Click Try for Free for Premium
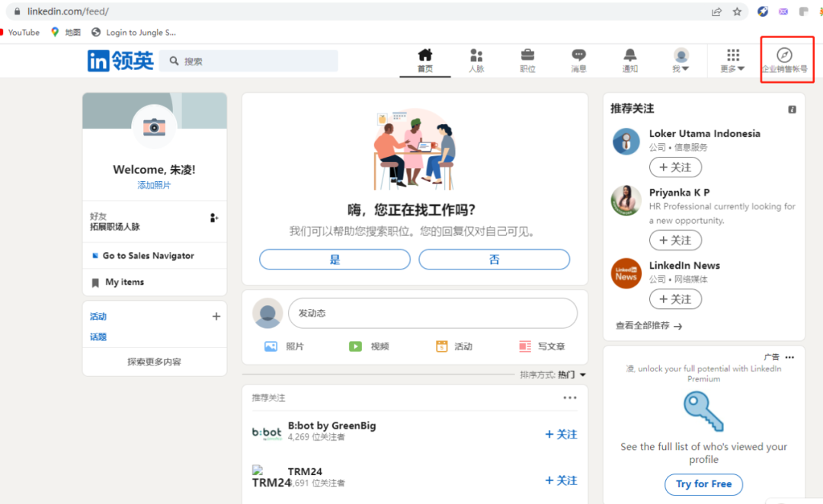 pyautogui.click(x=703, y=484)
